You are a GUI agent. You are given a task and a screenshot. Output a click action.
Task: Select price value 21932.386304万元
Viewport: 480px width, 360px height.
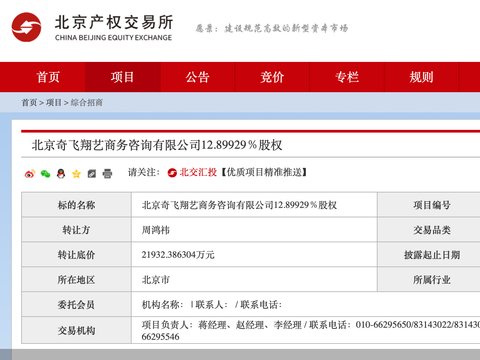(178, 255)
